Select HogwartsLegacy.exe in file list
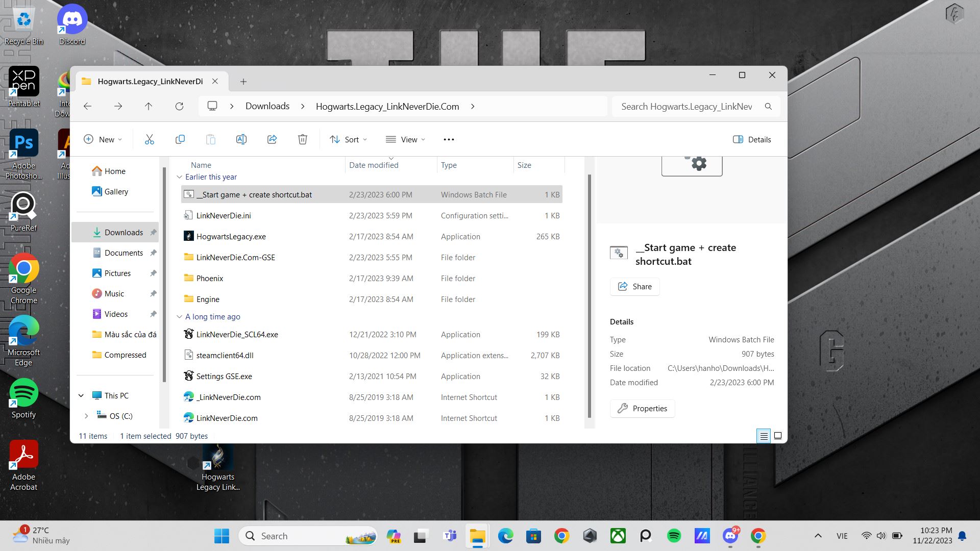 tap(231, 237)
